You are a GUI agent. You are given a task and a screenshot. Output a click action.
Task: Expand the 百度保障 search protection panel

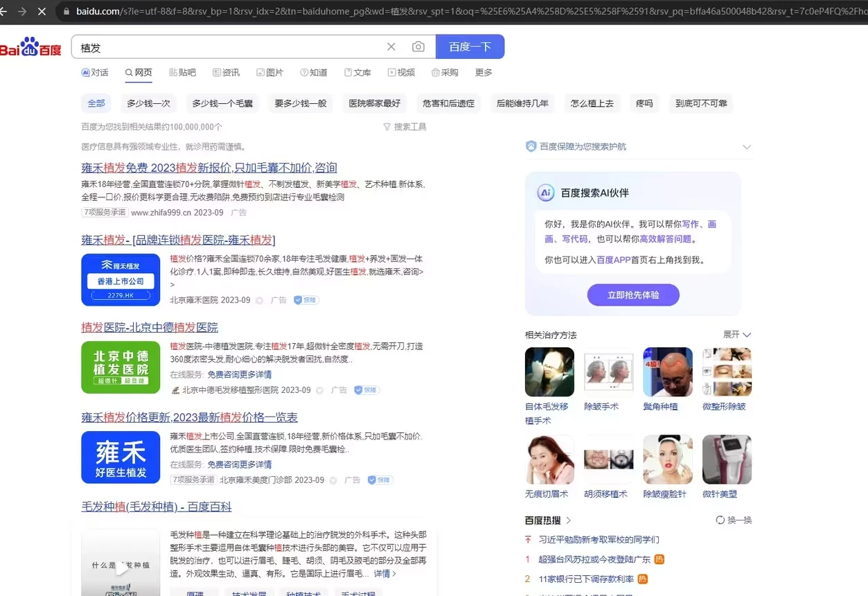coord(746,147)
